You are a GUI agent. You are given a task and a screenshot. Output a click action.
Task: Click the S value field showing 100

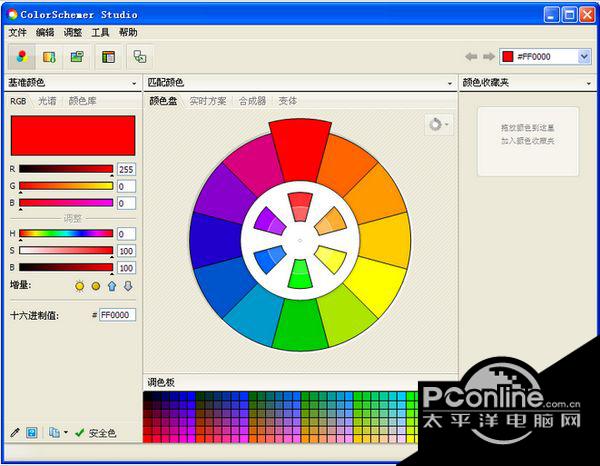pos(126,251)
